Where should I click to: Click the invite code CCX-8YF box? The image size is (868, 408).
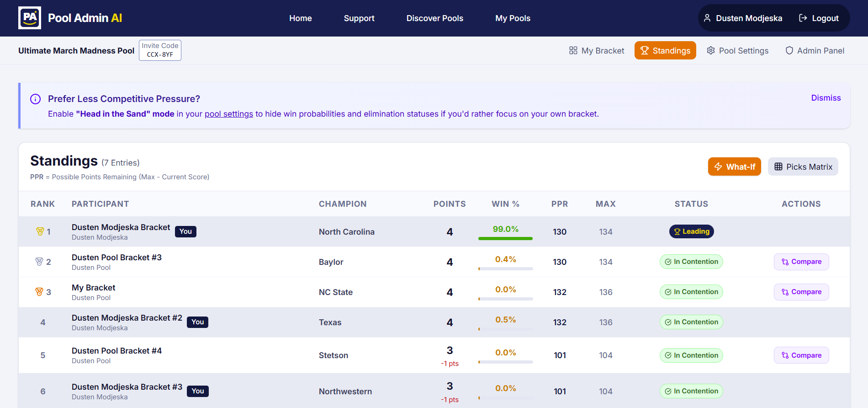(160, 50)
